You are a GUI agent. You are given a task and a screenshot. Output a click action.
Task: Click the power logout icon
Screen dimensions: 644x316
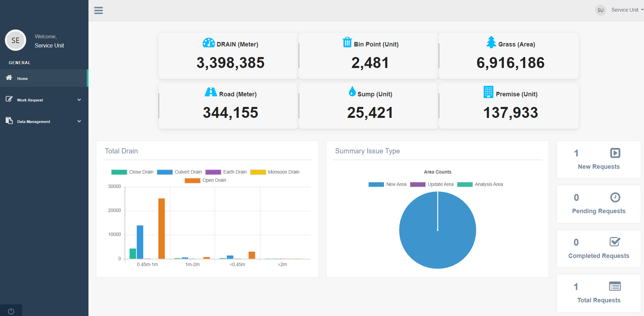tap(11, 311)
